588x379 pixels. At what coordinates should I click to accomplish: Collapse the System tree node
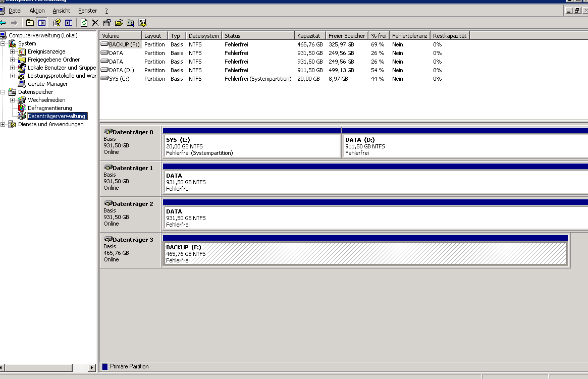pyautogui.click(x=3, y=43)
